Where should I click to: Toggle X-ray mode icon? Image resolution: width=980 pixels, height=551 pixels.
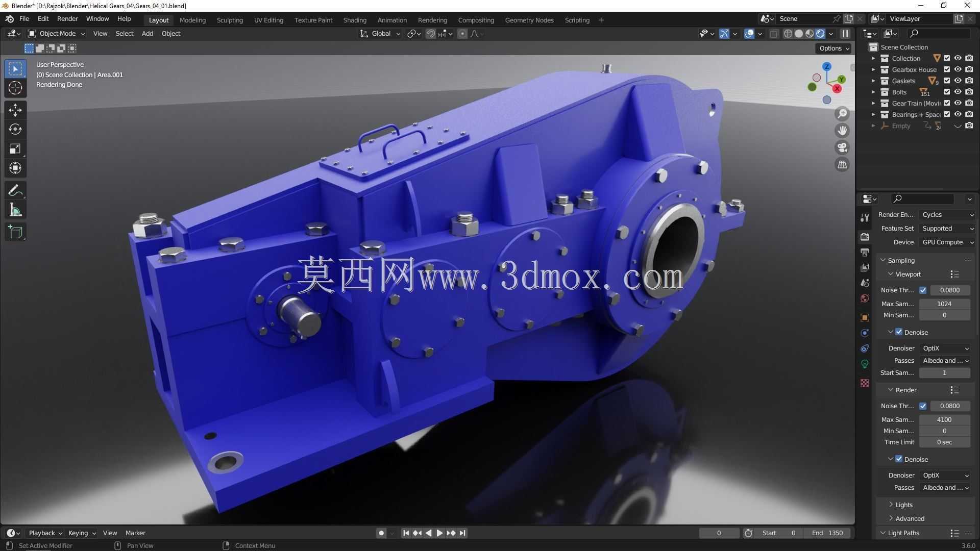(774, 34)
